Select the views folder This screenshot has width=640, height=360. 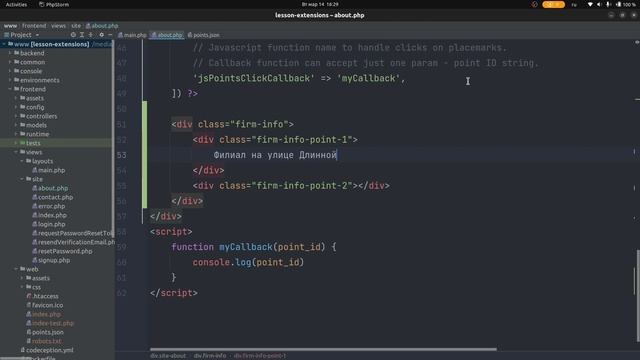click(31, 152)
